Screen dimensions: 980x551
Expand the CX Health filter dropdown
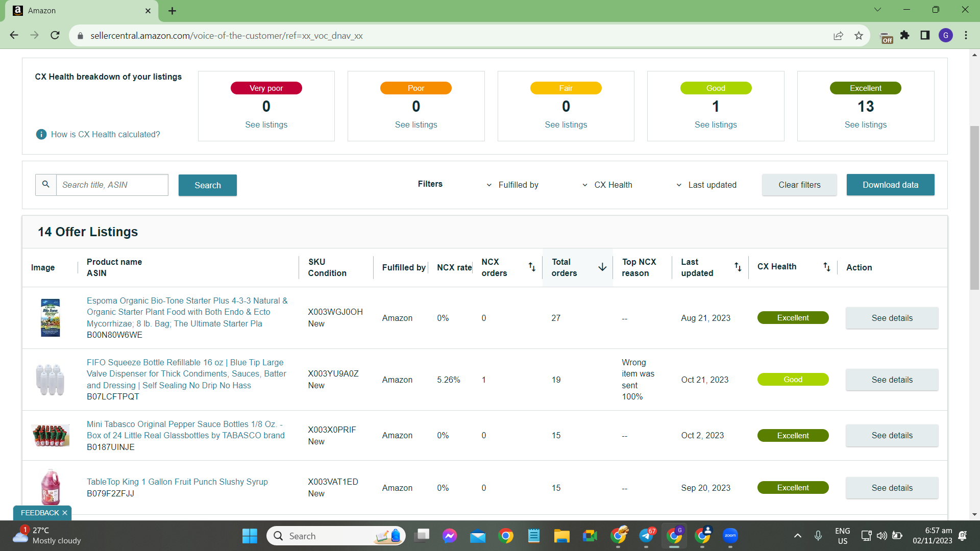coord(607,185)
